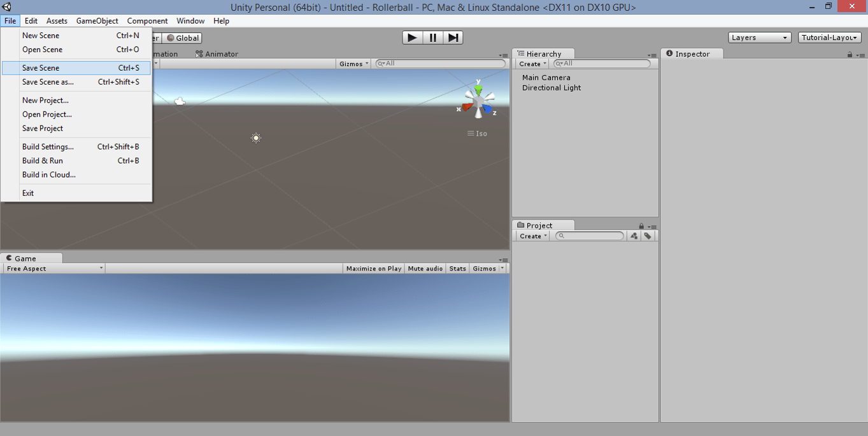This screenshot has width=868, height=436.
Task: Choose New Project... from the File menu
Action: coord(76,101)
